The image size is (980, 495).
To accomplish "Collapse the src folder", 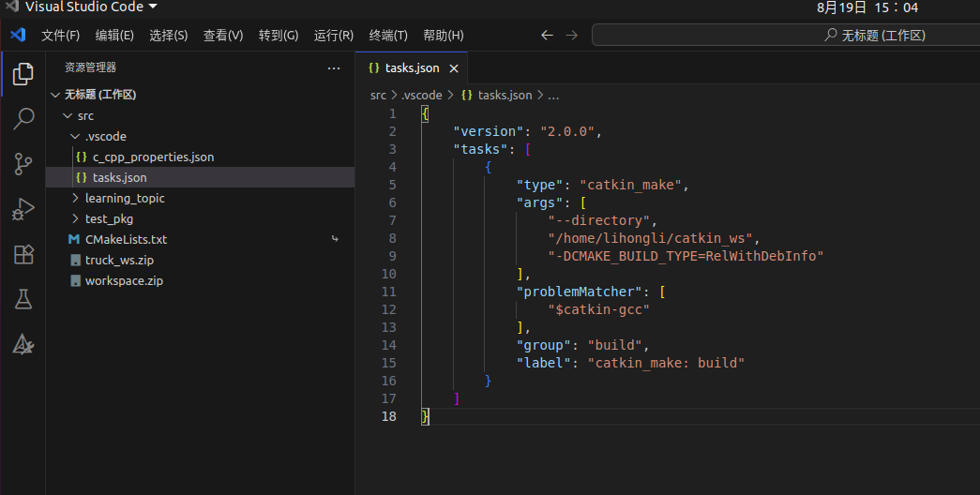I will point(68,115).
